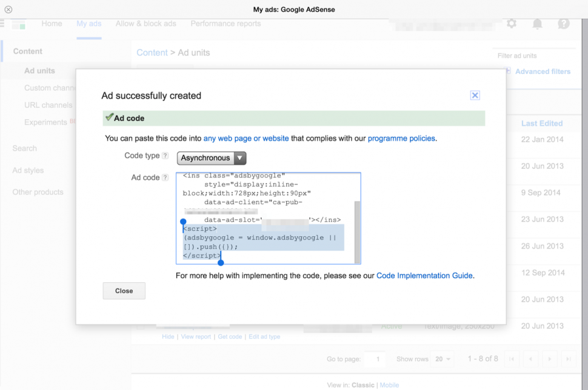The width and height of the screenshot is (588, 390).
Task: Click the 23 Jun 2013 date cell
Action: pyautogui.click(x=543, y=219)
